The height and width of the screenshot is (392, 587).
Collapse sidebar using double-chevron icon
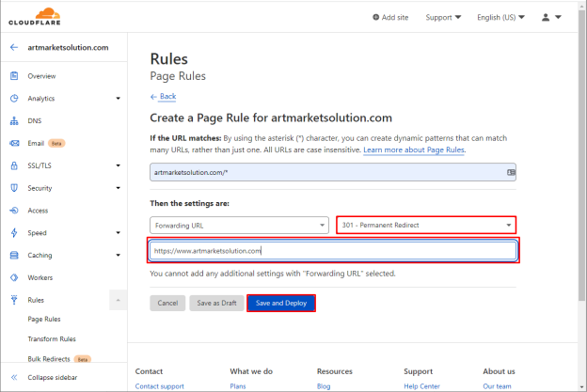pos(14,377)
